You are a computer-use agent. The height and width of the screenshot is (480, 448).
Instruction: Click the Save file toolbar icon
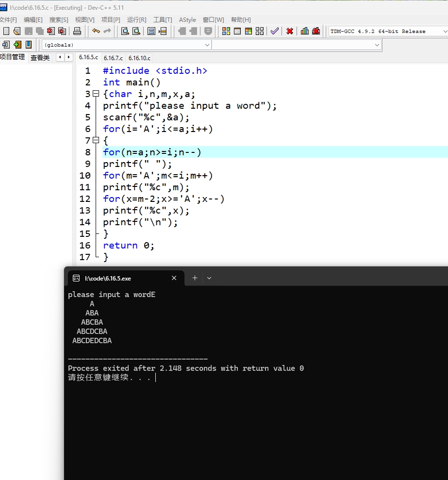pyautogui.click(x=29, y=31)
